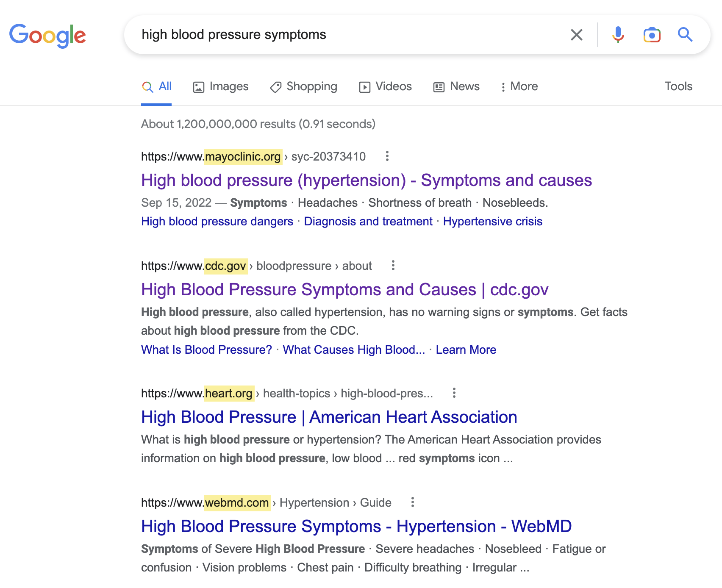Click the search magnifier icon
Image resolution: width=722 pixels, height=588 pixels.
point(685,35)
